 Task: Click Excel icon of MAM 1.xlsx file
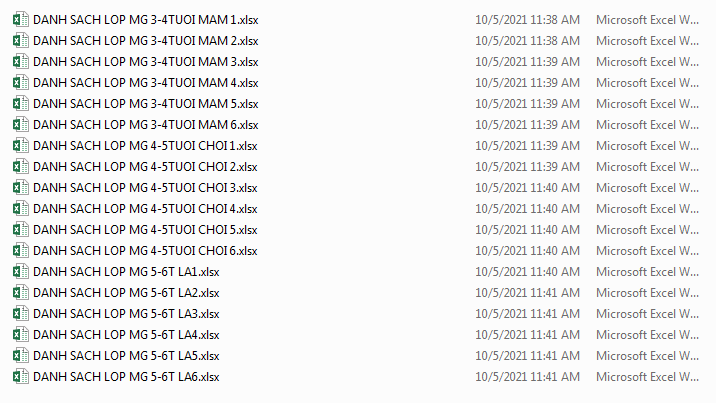click(21, 20)
